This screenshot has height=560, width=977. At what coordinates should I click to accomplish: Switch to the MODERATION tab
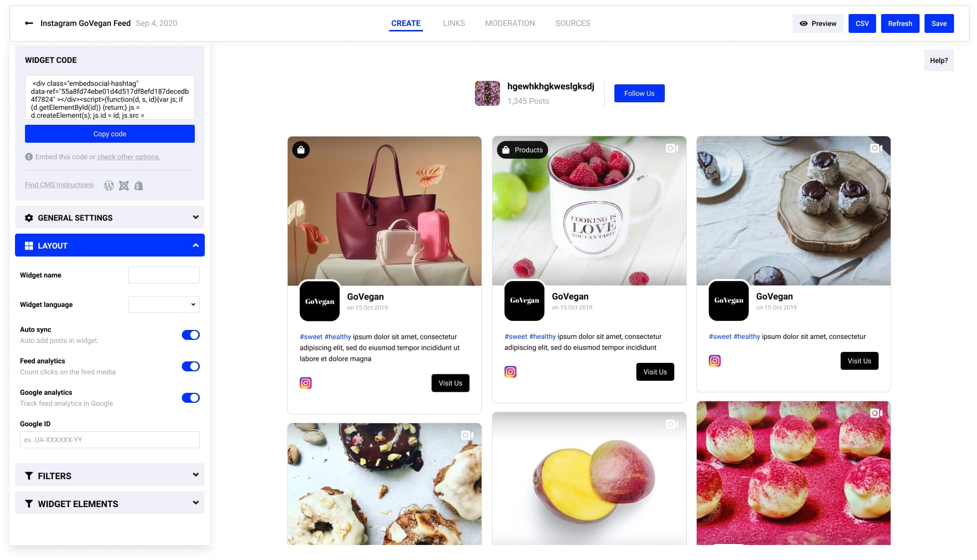click(510, 23)
